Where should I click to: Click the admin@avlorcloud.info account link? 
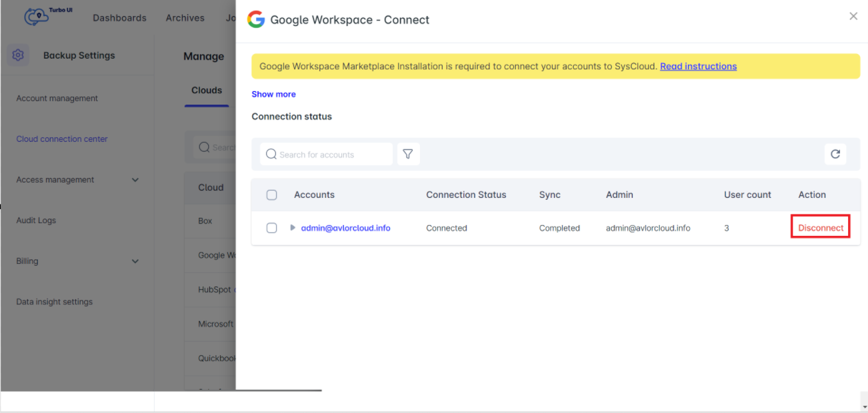point(345,227)
